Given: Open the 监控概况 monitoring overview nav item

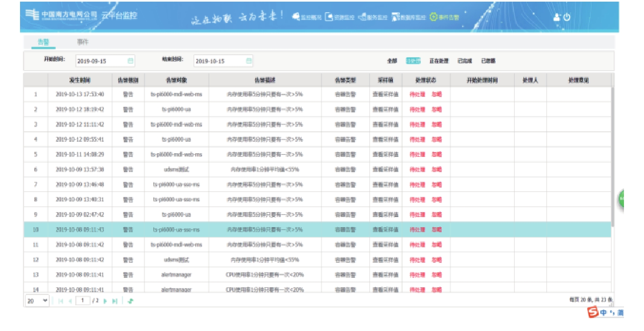Looking at the screenshot, I should tap(307, 17).
